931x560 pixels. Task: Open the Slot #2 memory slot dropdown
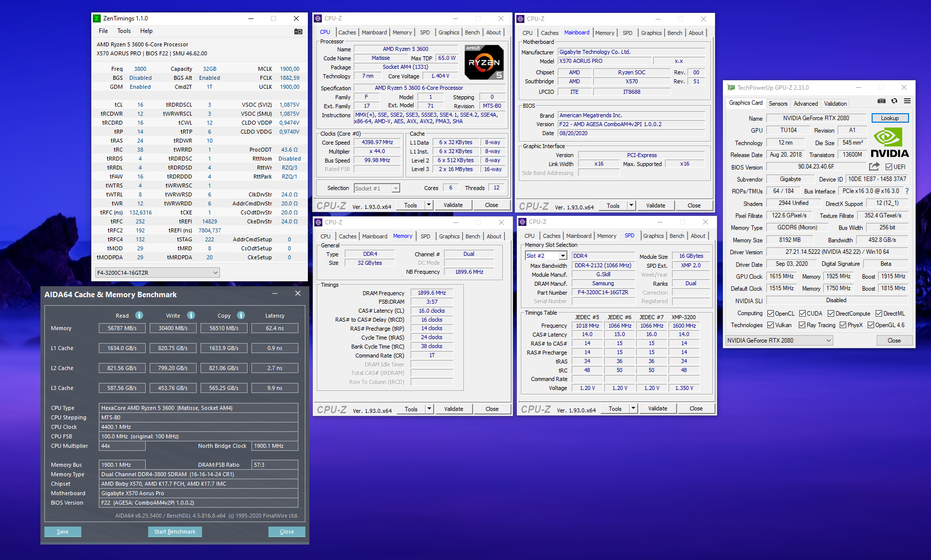[546, 256]
